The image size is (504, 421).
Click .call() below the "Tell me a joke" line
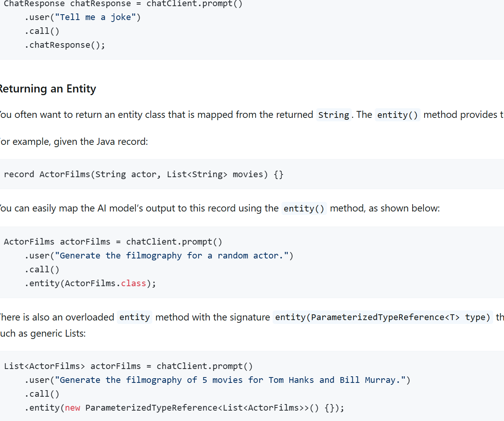(42, 31)
